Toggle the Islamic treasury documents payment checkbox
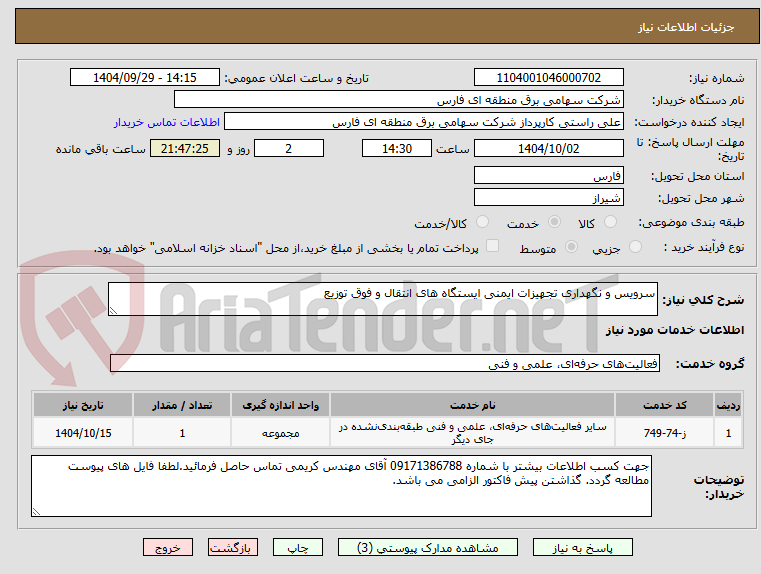 (x=493, y=246)
